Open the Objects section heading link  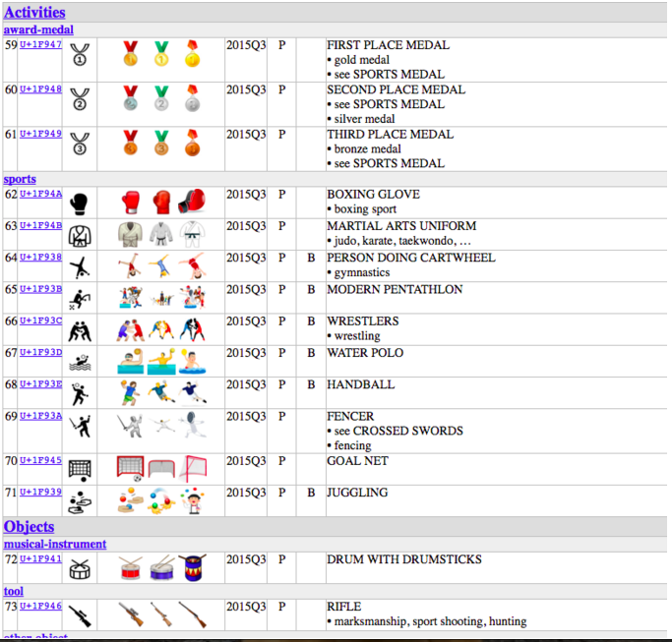click(30, 526)
